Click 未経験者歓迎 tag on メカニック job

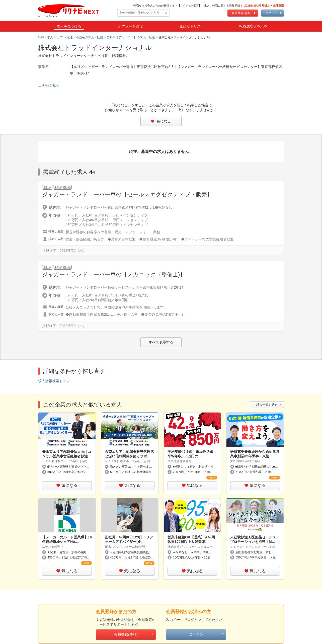point(62,267)
